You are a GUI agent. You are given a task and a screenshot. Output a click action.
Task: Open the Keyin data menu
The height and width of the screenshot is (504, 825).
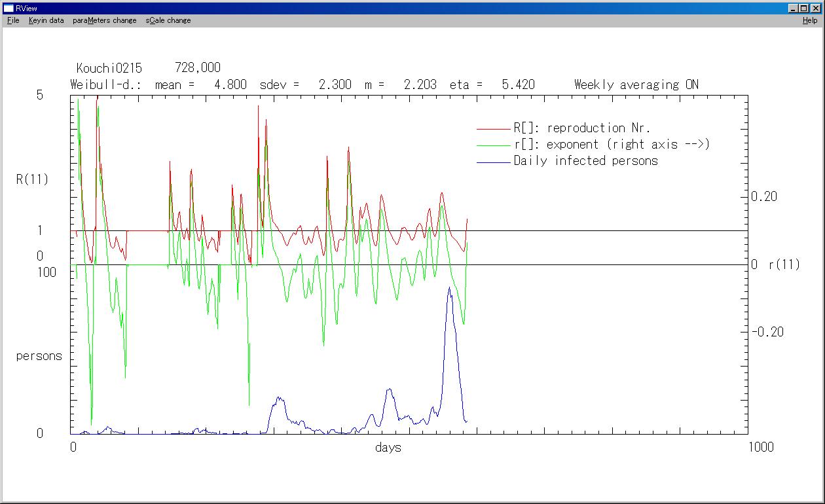[x=46, y=20]
